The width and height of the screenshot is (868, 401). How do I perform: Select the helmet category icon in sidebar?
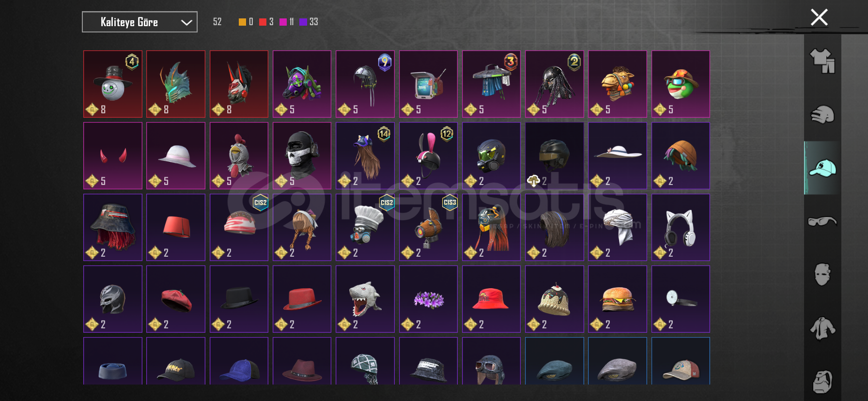822,115
